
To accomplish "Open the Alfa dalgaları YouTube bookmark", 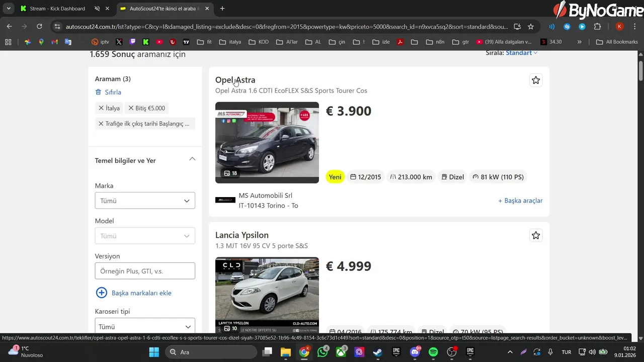I will tap(504, 42).
